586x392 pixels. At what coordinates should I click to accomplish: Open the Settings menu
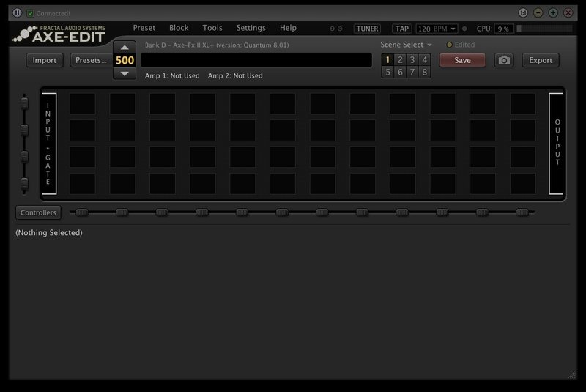[x=251, y=28]
